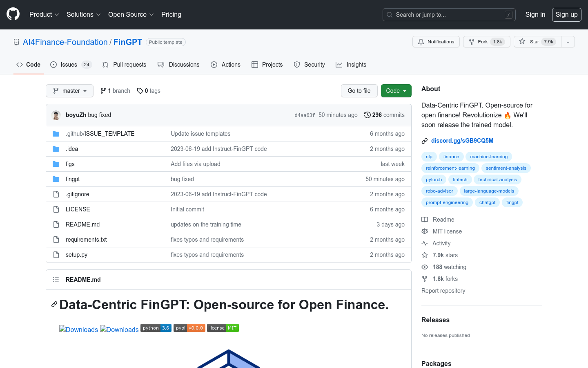Screen dimensions: 588x368
Task: Toggle Notifications for this repository
Action: click(x=436, y=42)
